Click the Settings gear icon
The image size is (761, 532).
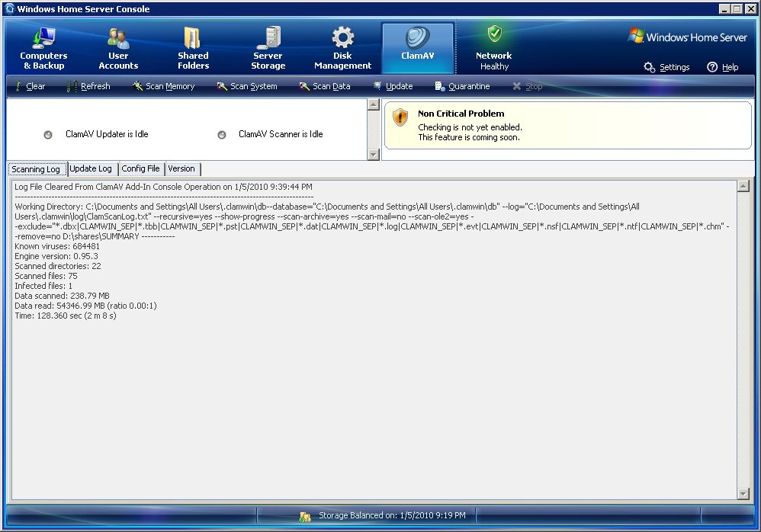[x=650, y=67]
